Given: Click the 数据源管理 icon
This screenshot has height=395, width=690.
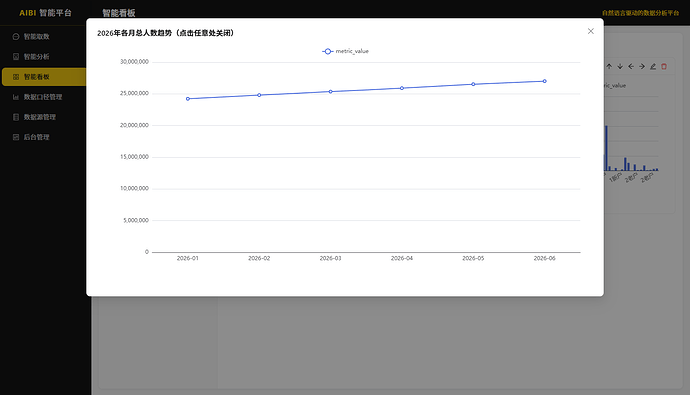Looking at the screenshot, I should tap(16, 117).
